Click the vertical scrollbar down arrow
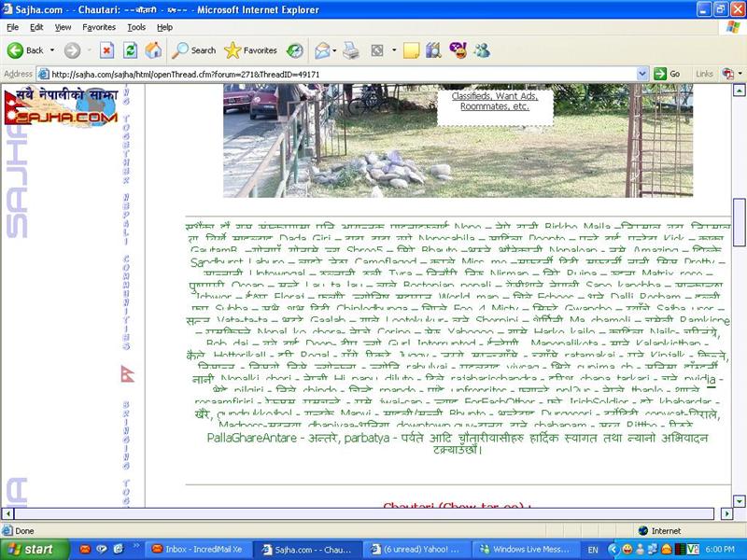Screen dimensions: 747x560 [x=740, y=499]
